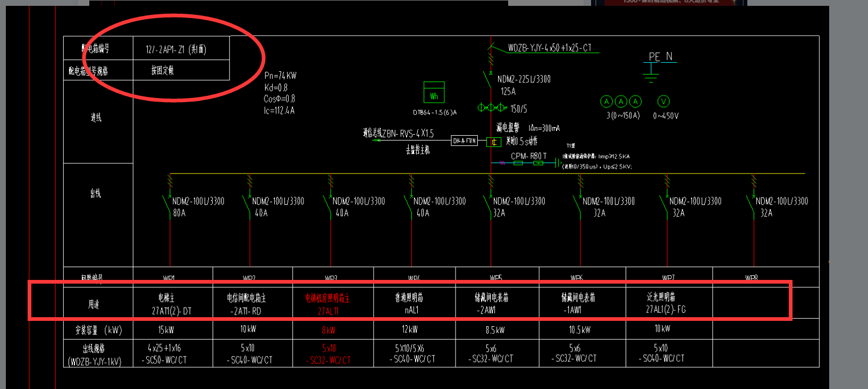Select the N neutral label
868x389 pixels.
(x=669, y=56)
